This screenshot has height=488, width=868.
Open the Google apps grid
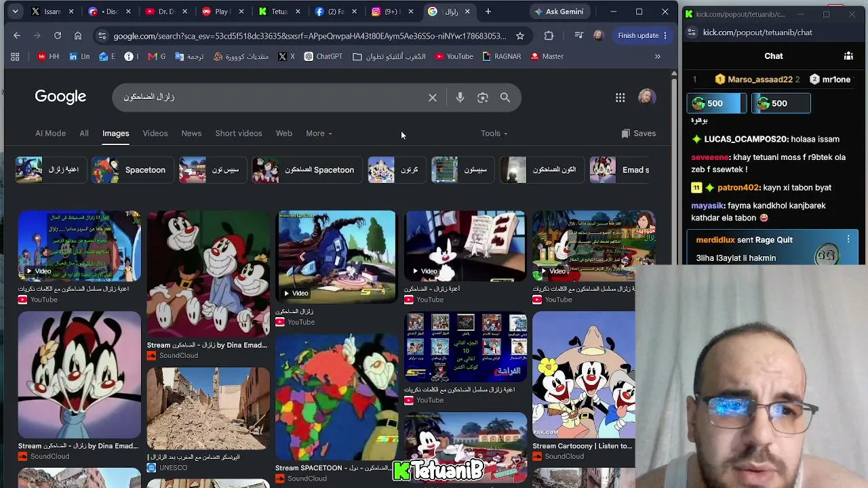pos(620,98)
